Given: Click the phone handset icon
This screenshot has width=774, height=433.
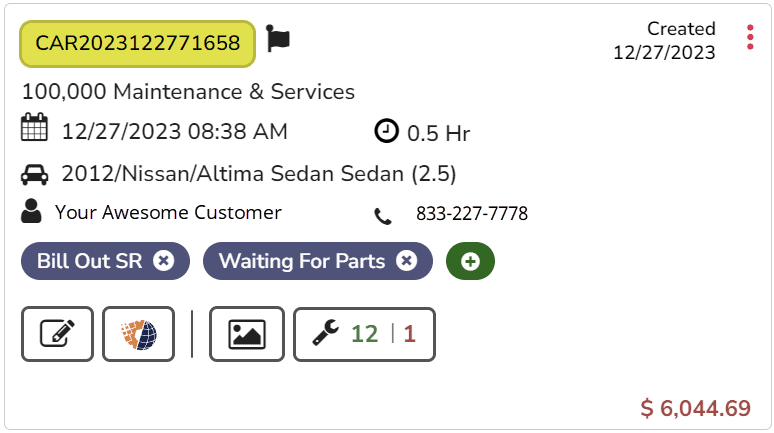Looking at the screenshot, I should pyautogui.click(x=383, y=215).
